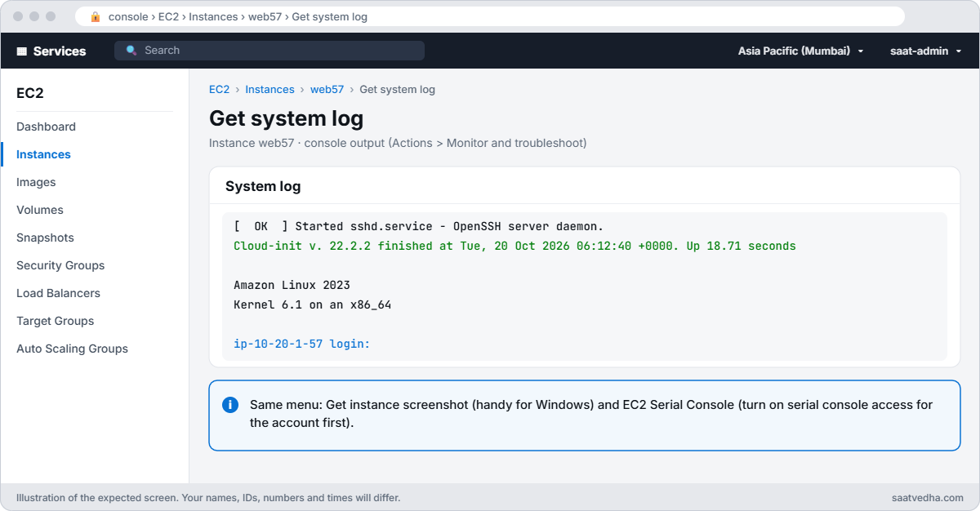This screenshot has height=511, width=980.
Task: Click the green window maximize dot
Action: [51, 16]
